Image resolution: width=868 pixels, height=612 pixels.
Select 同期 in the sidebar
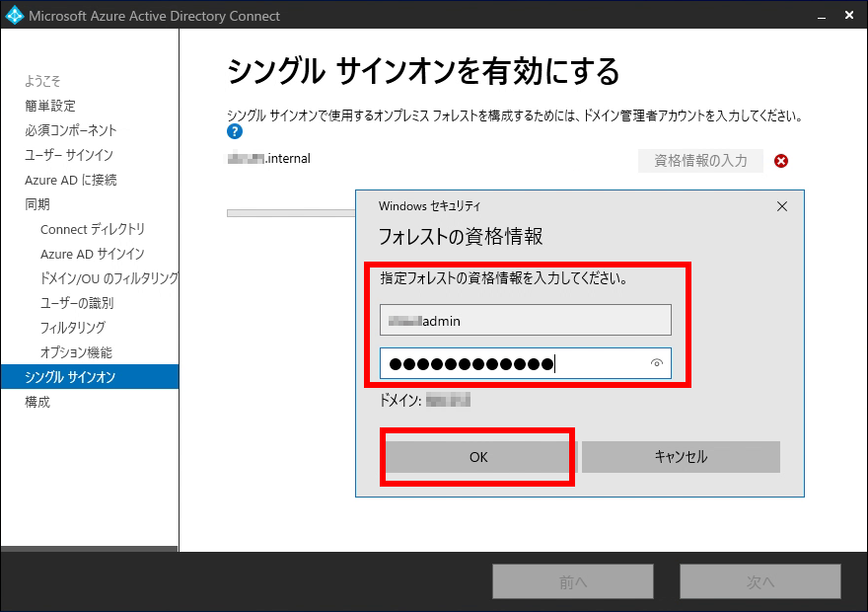[x=37, y=204]
